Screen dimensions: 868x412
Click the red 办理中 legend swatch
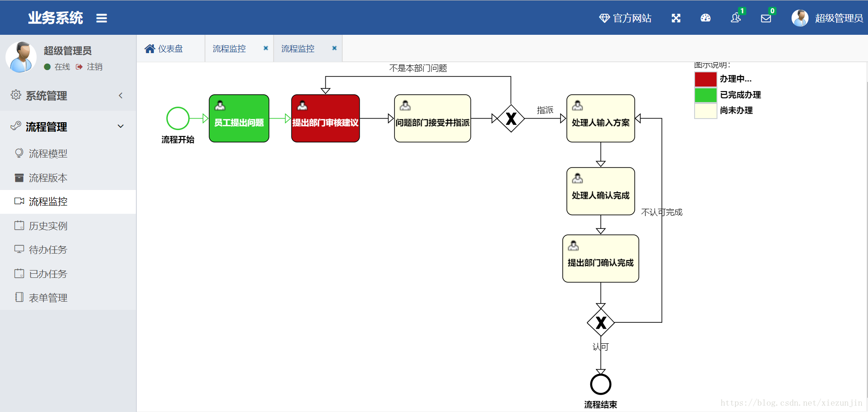(706, 79)
